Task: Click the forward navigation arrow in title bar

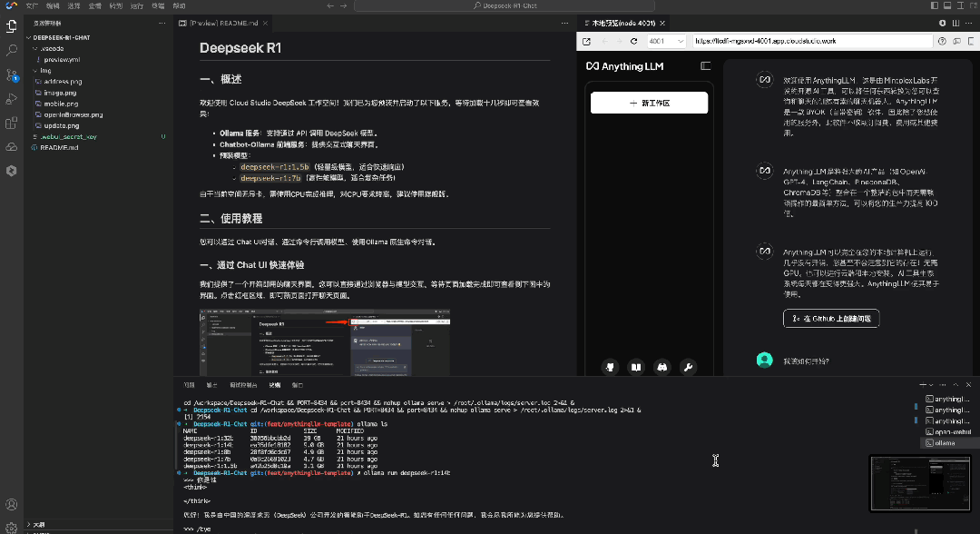Action: pos(343,5)
